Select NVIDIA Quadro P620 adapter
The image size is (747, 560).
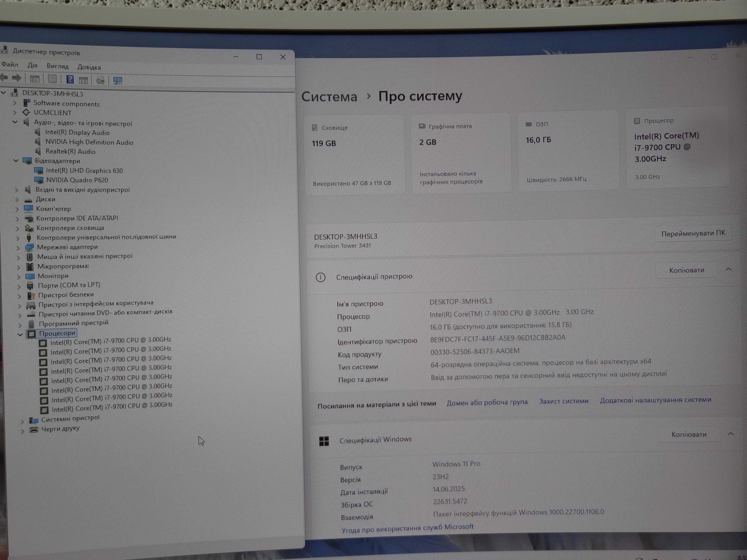click(x=77, y=180)
